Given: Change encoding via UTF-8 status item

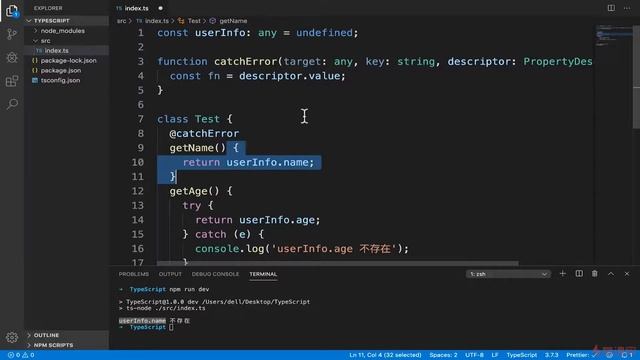Looking at the screenshot, I should click(474, 355).
